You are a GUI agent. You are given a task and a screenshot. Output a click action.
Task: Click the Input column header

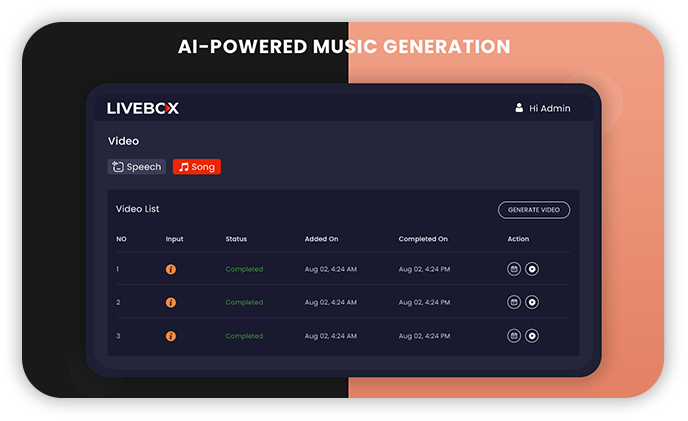point(174,239)
